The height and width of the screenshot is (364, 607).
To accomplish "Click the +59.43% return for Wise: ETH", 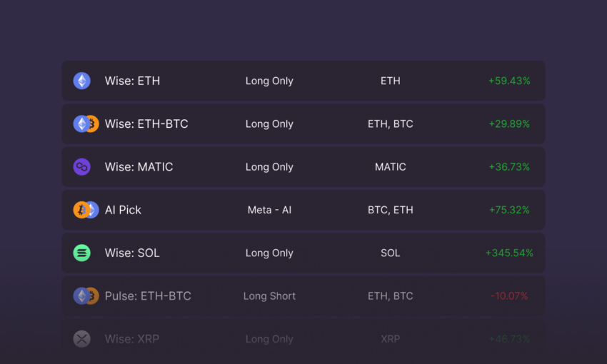I will tap(509, 81).
